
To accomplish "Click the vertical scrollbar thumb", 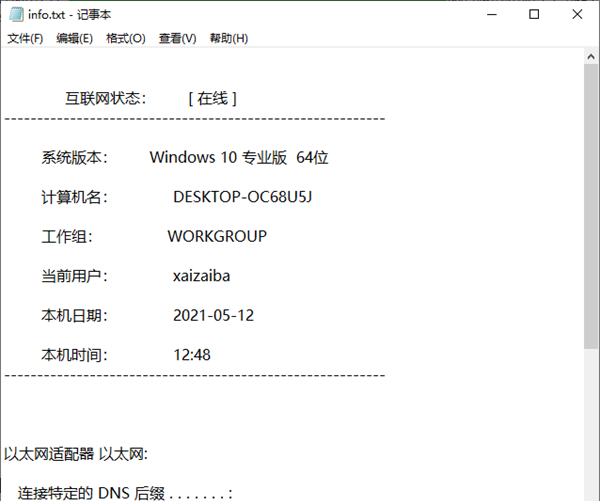I will pos(591,207).
